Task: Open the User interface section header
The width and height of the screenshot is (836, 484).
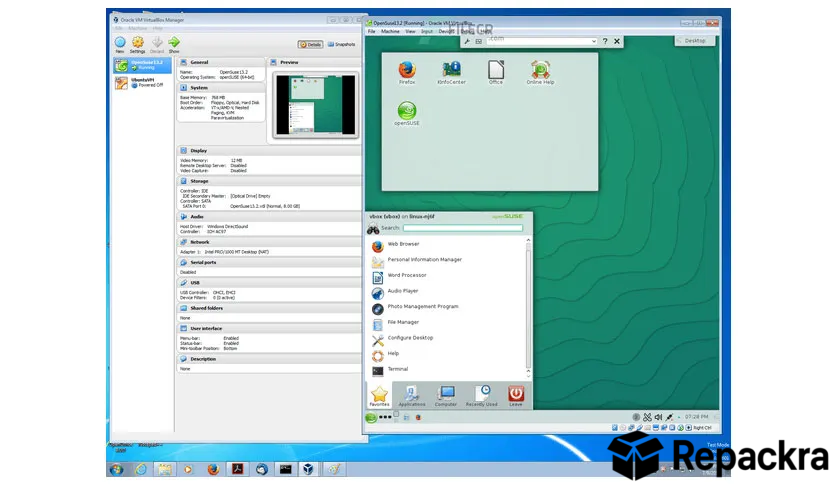Action: click(269, 328)
